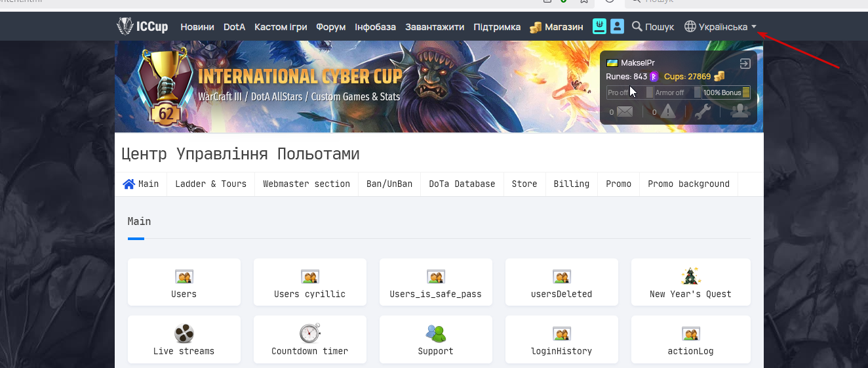Open the Users_is_safe_pass card
The width and height of the screenshot is (868, 368).
coord(436,282)
